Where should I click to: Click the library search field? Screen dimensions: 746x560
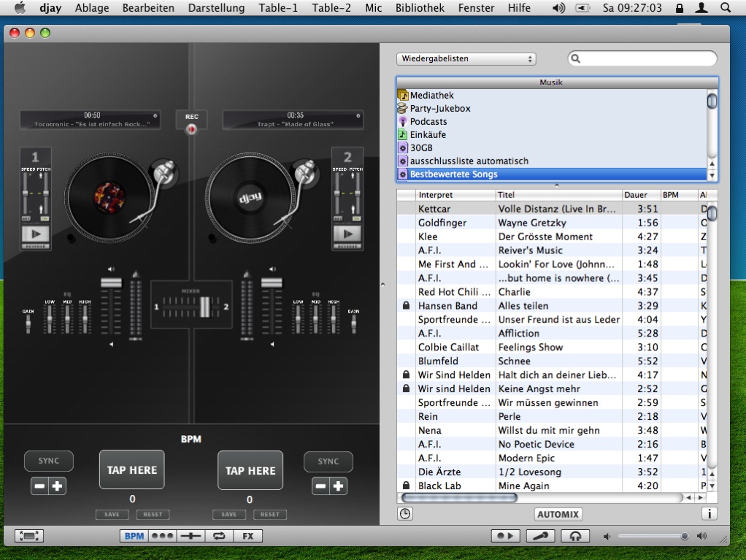click(x=642, y=58)
